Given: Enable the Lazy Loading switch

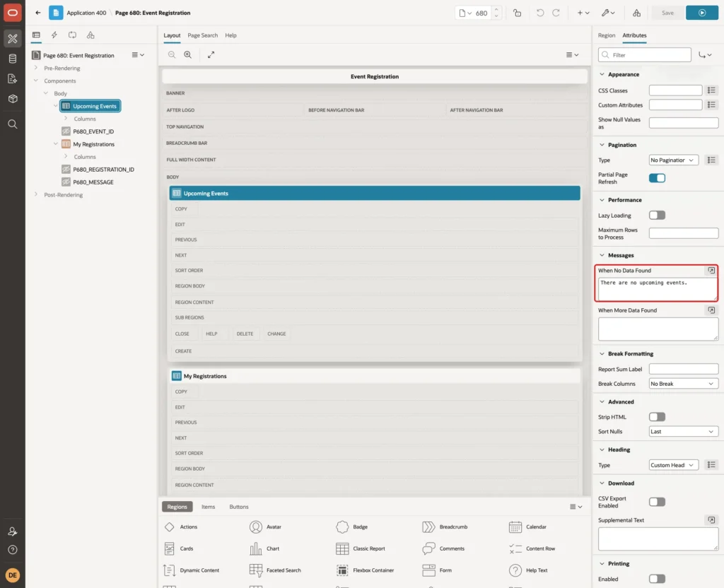Looking at the screenshot, I should point(657,215).
